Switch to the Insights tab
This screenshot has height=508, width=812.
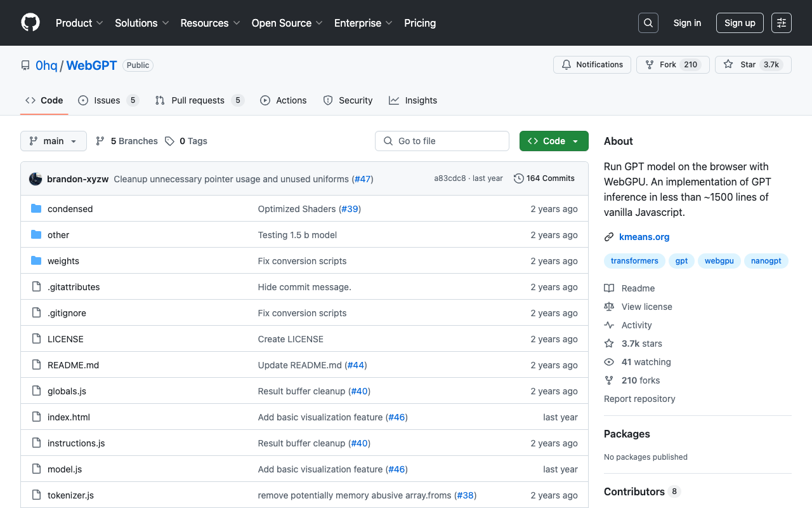coord(413,100)
